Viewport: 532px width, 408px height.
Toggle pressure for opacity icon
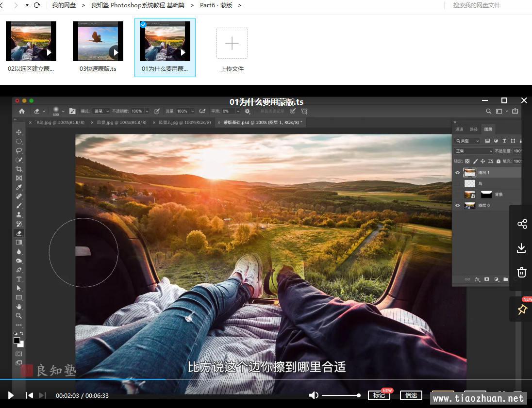[x=157, y=111]
